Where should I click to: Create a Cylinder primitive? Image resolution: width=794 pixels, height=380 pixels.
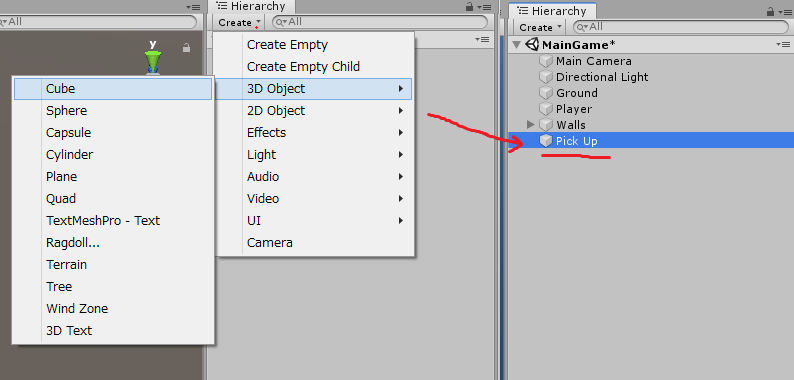click(x=112, y=155)
